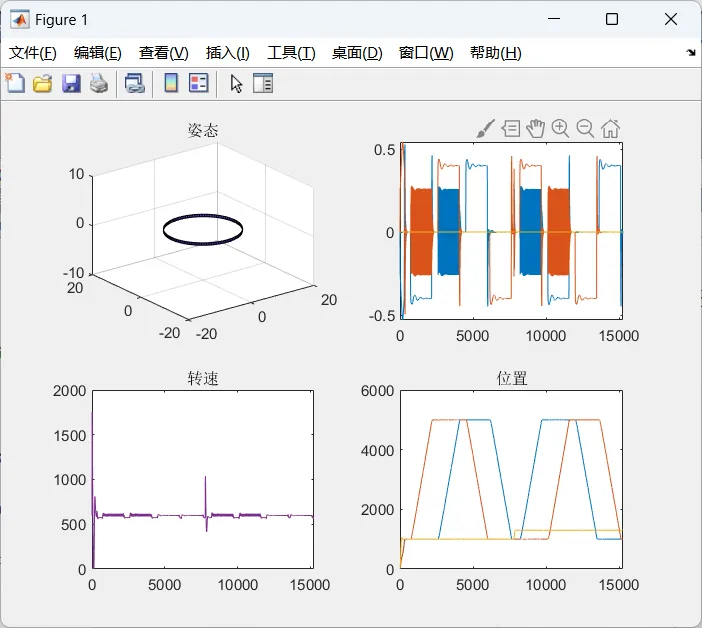Image resolution: width=702 pixels, height=628 pixels.
Task: Maximize the Figure 1 window
Action: point(612,19)
